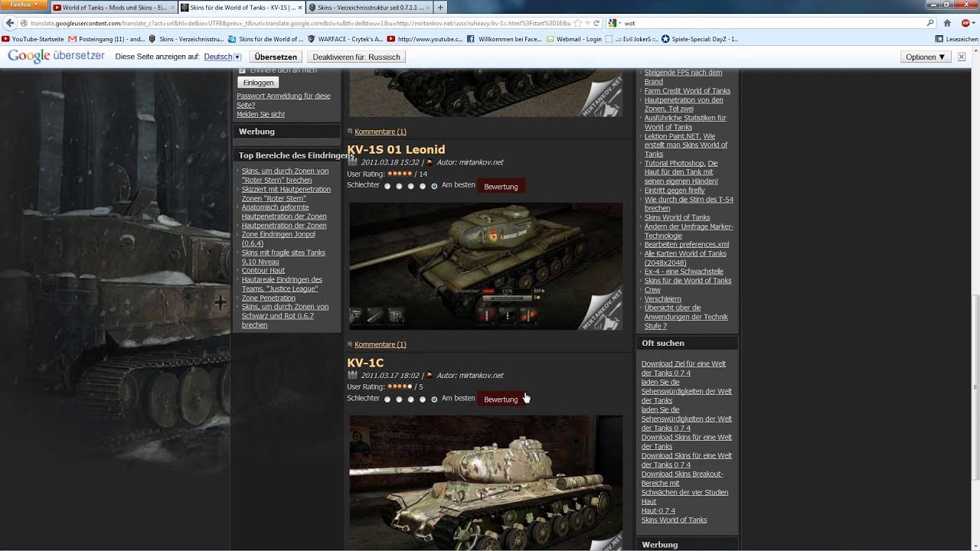Click the Google übersetzer logo

(56, 56)
